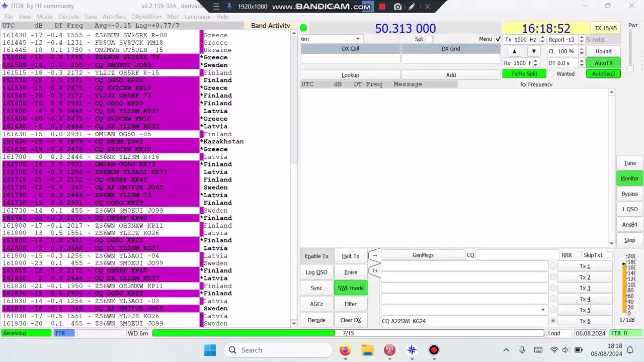Enable the Wanted checkbox
This screenshot has width=644, height=362.
551,74
